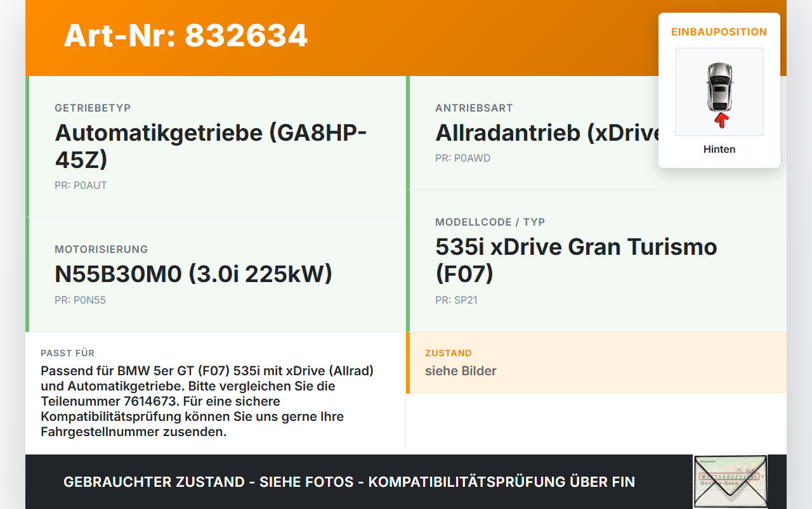Click the 'GETRIEBETYP' label
The width and height of the screenshot is (812, 509).
click(x=93, y=108)
